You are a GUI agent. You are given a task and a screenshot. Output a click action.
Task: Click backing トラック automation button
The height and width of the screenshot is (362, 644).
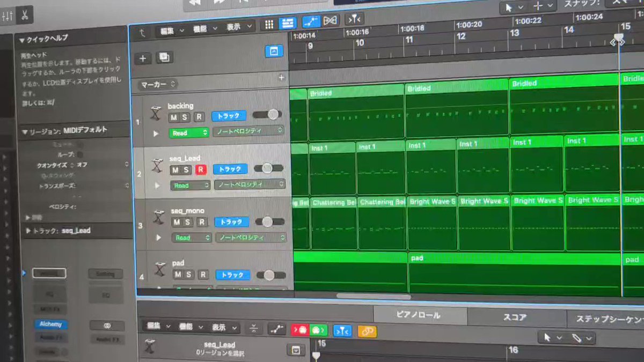pyautogui.click(x=229, y=116)
